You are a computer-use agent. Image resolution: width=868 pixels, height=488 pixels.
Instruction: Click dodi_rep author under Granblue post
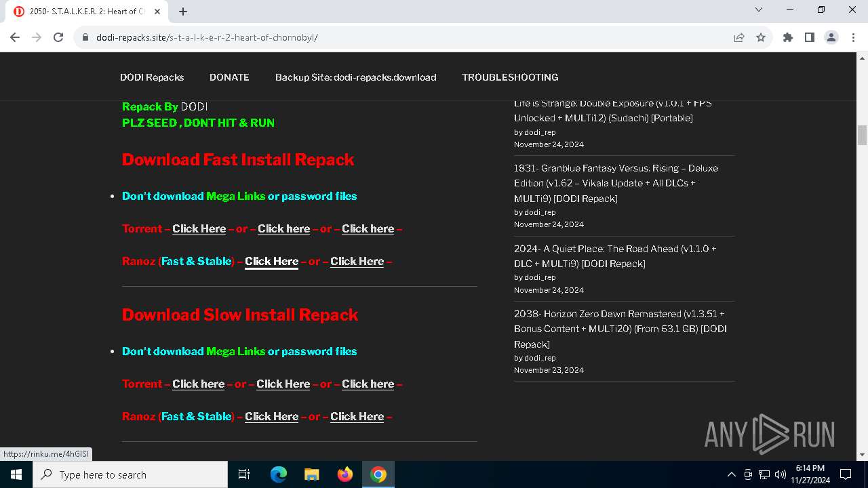coord(540,212)
